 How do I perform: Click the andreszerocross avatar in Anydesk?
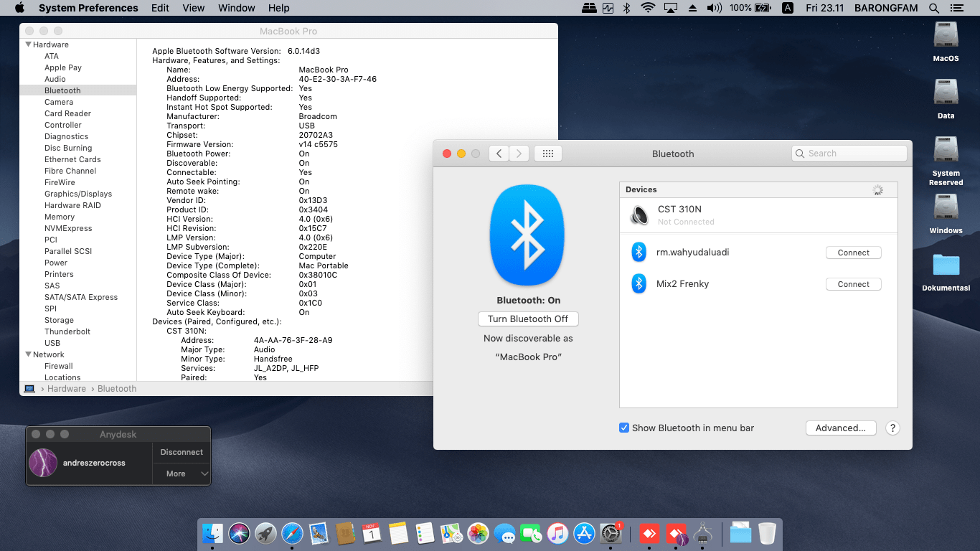[x=43, y=463]
